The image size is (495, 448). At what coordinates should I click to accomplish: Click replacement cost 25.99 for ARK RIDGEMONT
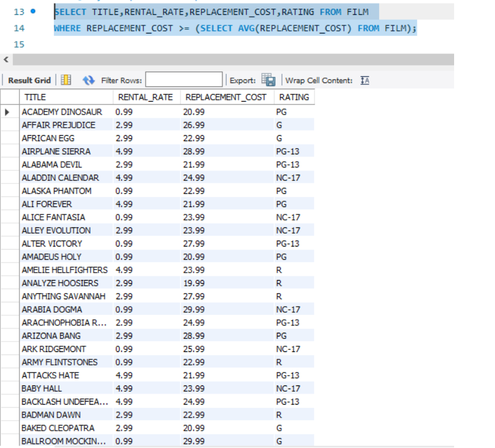[227, 349]
